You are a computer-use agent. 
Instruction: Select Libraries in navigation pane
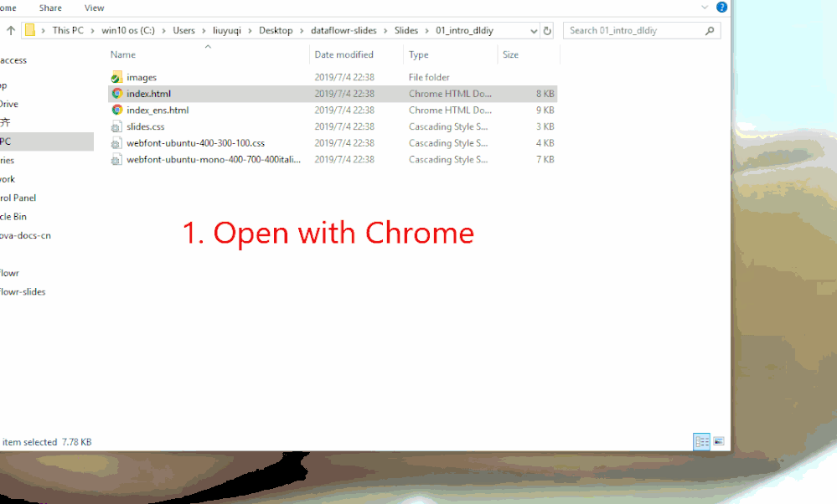tap(8, 160)
